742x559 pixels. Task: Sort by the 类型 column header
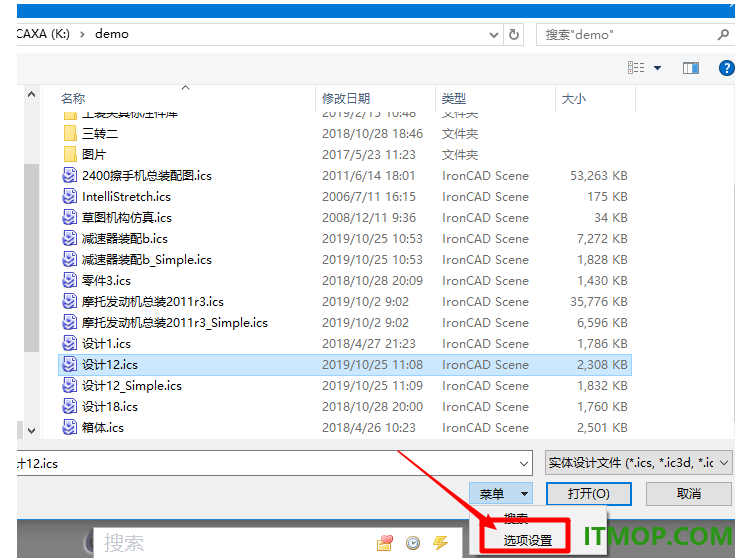454,98
